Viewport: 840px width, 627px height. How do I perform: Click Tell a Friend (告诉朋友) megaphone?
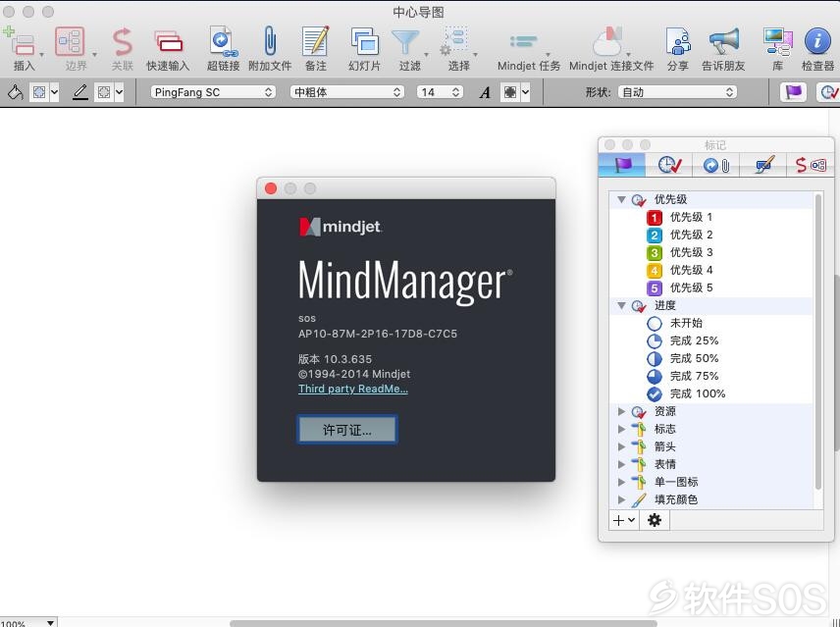724,42
